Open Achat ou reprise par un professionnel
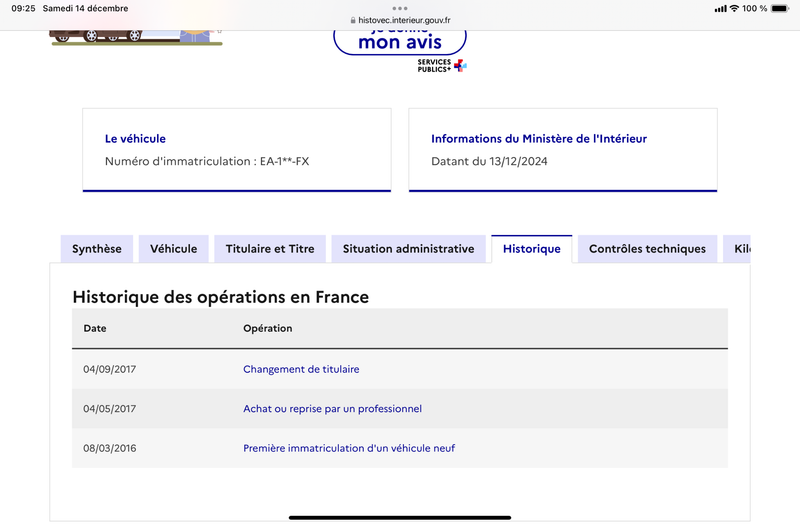 332,409
